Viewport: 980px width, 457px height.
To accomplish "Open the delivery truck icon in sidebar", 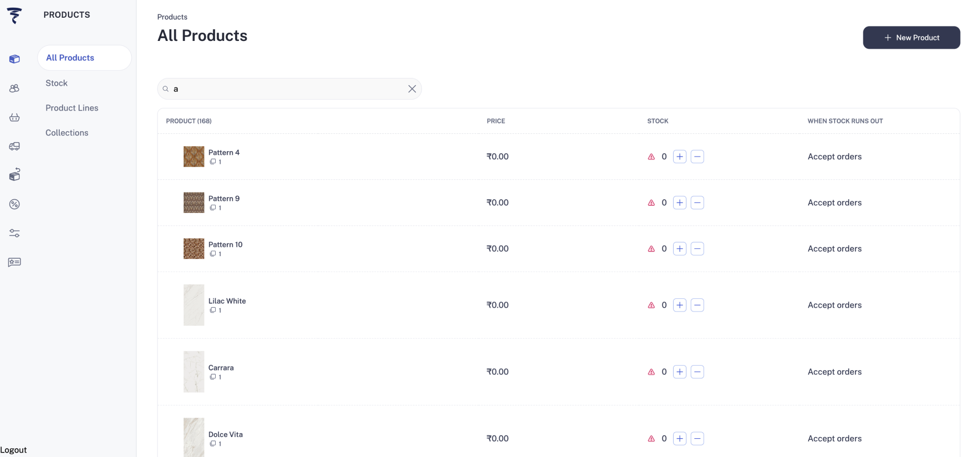I will pyautogui.click(x=14, y=146).
